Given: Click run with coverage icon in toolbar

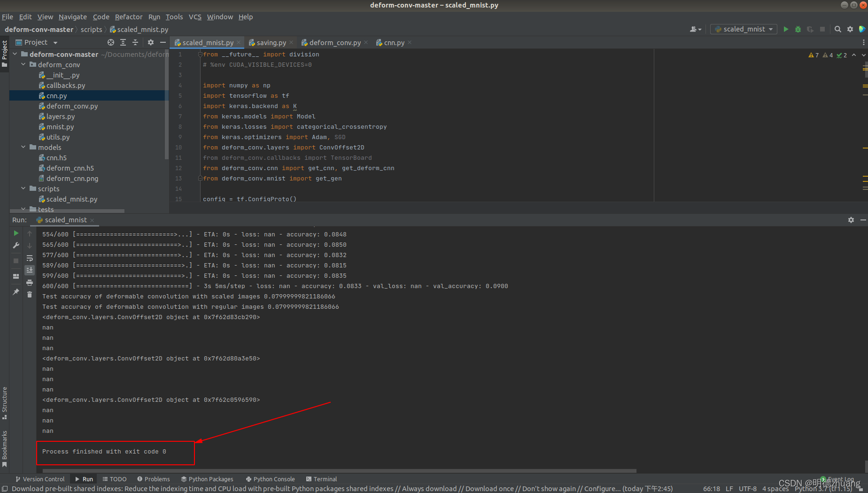Looking at the screenshot, I should click(x=810, y=29).
